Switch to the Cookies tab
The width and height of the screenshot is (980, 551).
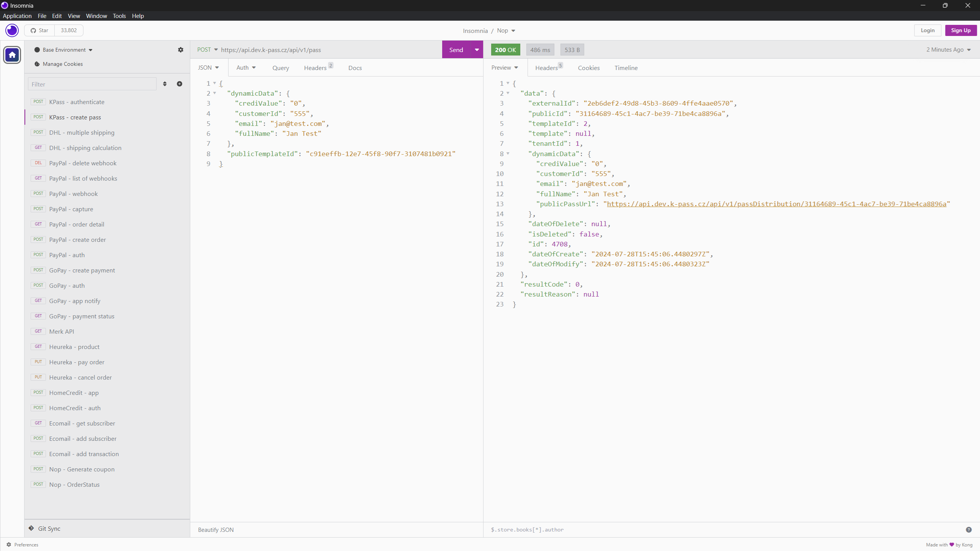click(589, 68)
